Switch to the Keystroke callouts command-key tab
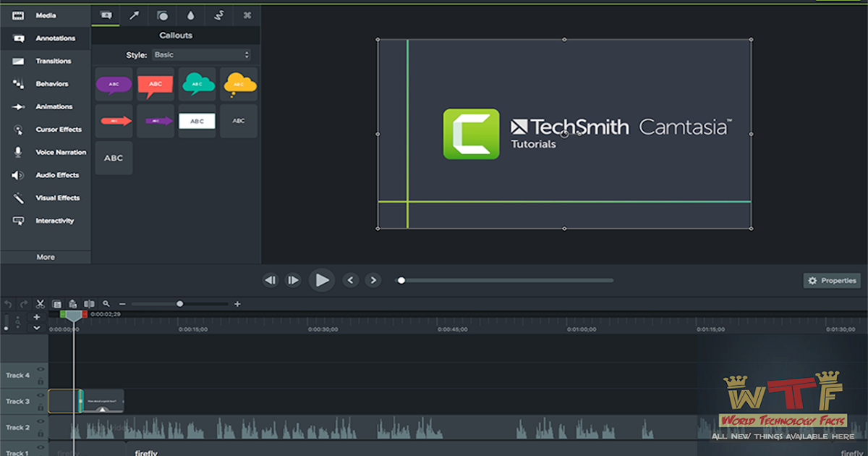The height and width of the screenshot is (456, 868). (x=247, y=15)
